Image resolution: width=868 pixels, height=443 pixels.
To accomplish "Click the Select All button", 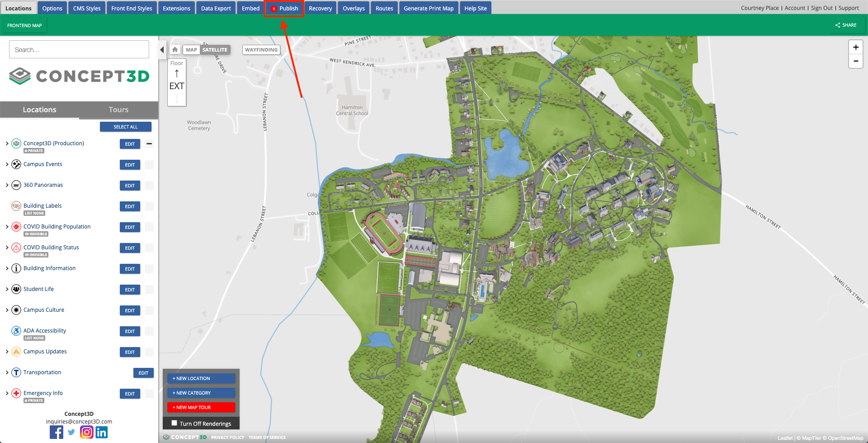I will (126, 127).
